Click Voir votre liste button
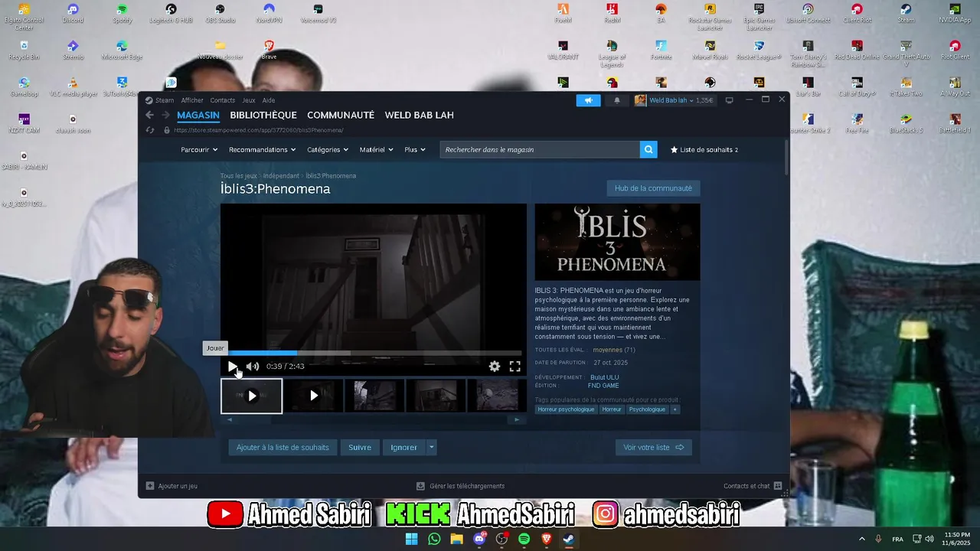Viewport: 980px width, 551px height. [x=653, y=448]
